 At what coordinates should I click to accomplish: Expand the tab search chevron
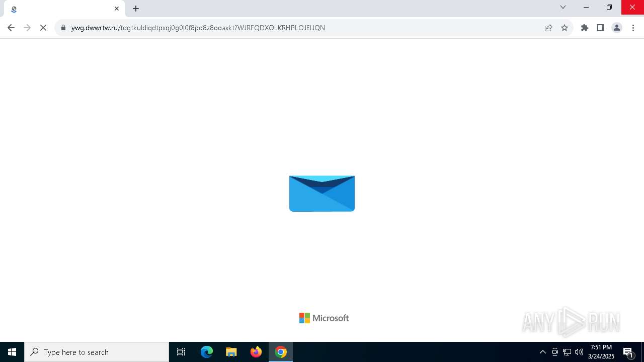tap(563, 7)
